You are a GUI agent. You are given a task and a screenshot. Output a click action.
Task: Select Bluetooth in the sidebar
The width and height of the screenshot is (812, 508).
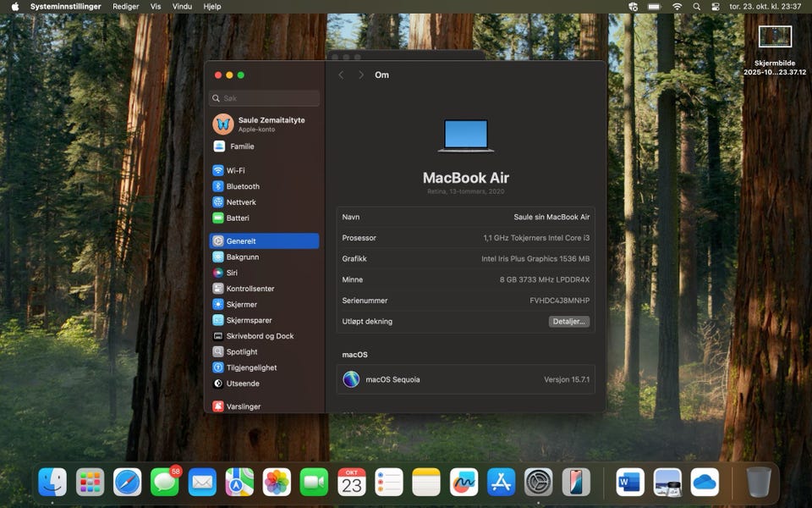click(x=264, y=186)
